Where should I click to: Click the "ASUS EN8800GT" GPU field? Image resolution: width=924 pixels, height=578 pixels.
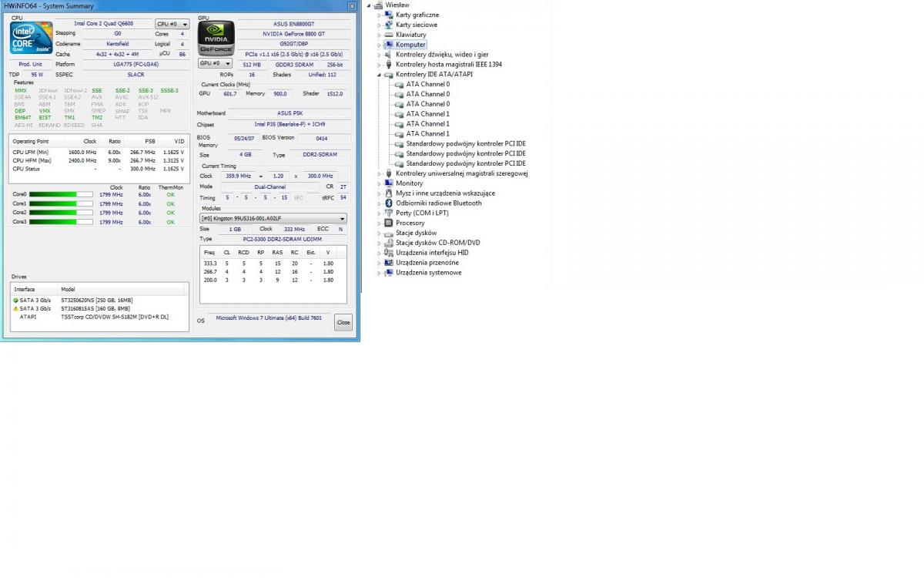tap(292, 24)
